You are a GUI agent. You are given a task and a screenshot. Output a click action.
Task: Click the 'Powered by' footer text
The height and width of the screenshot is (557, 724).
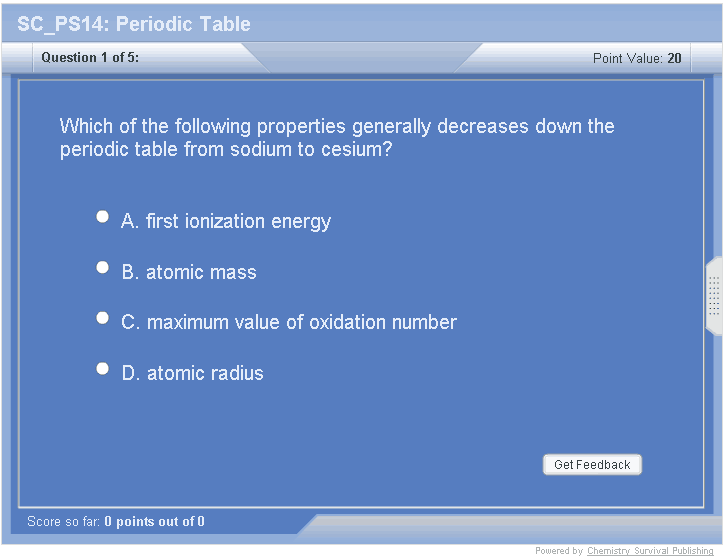pyautogui.click(x=559, y=551)
